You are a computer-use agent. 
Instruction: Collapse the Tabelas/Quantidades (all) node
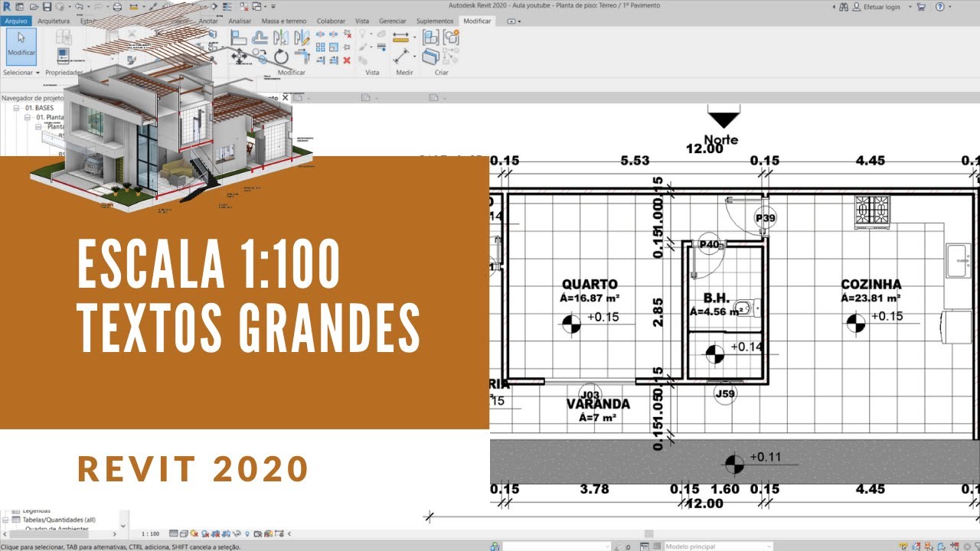click(6, 520)
